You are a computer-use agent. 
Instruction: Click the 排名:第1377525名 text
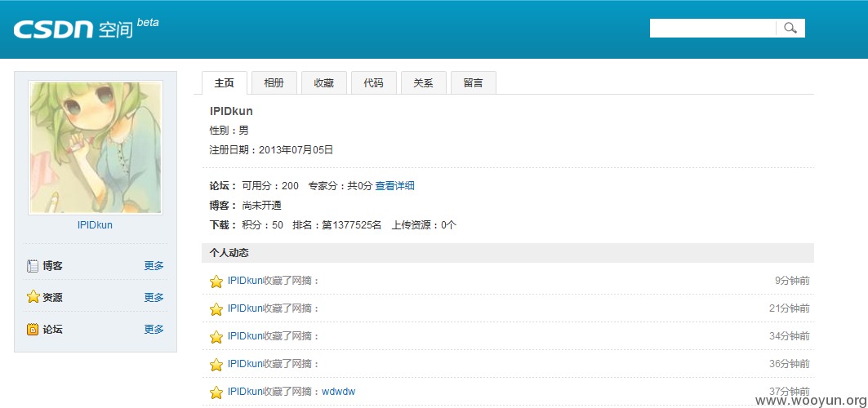pos(337,225)
